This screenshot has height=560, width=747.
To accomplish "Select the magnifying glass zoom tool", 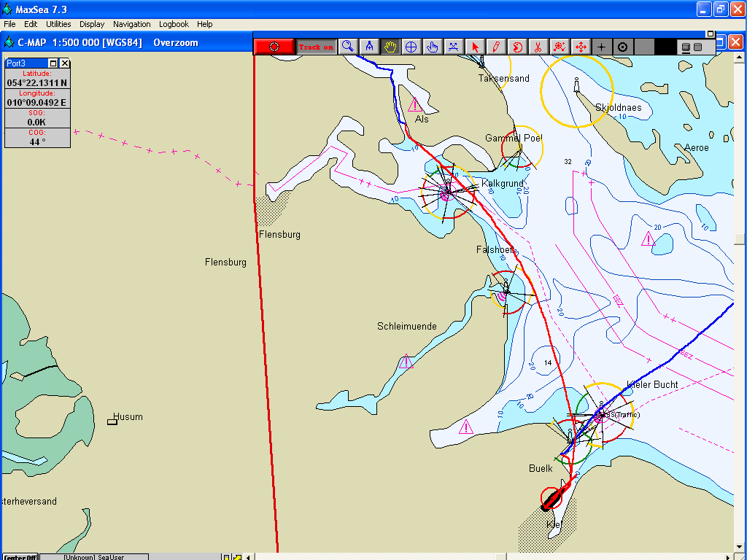I will pos(348,47).
